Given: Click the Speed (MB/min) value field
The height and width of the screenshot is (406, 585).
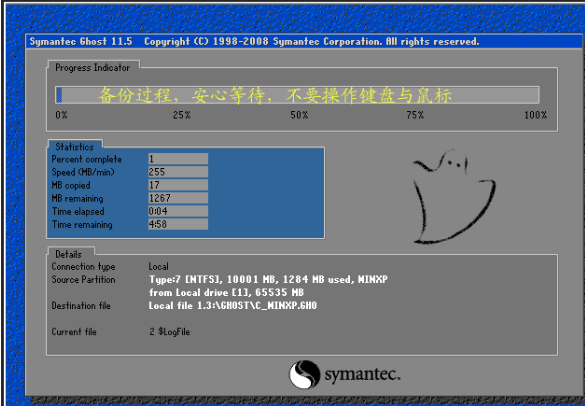Looking at the screenshot, I should coord(178,172).
